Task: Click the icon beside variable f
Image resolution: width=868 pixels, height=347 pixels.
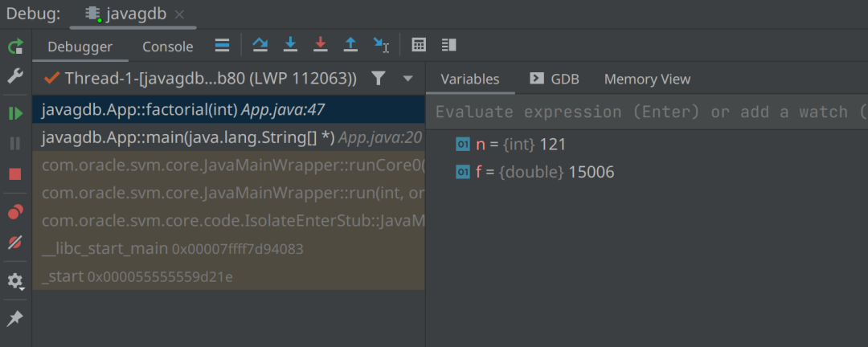Action: 462,172
